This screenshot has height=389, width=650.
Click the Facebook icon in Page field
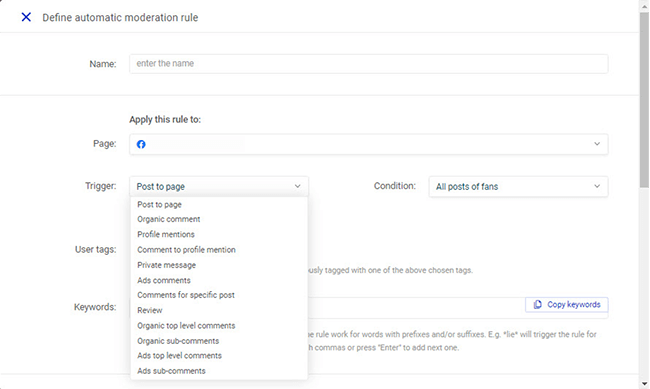click(x=141, y=144)
